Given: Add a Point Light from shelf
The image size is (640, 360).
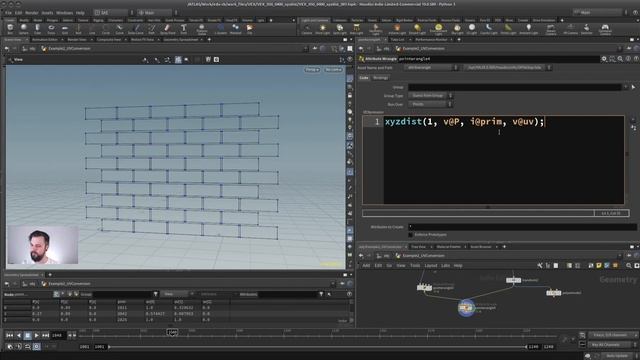Looking at the screenshot, I should 322,29.
